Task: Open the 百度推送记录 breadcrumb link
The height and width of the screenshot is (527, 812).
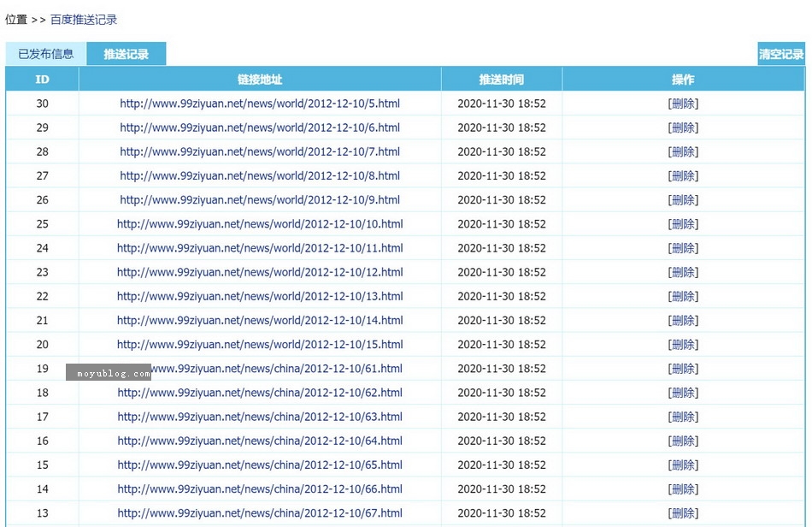Action: pyautogui.click(x=84, y=19)
